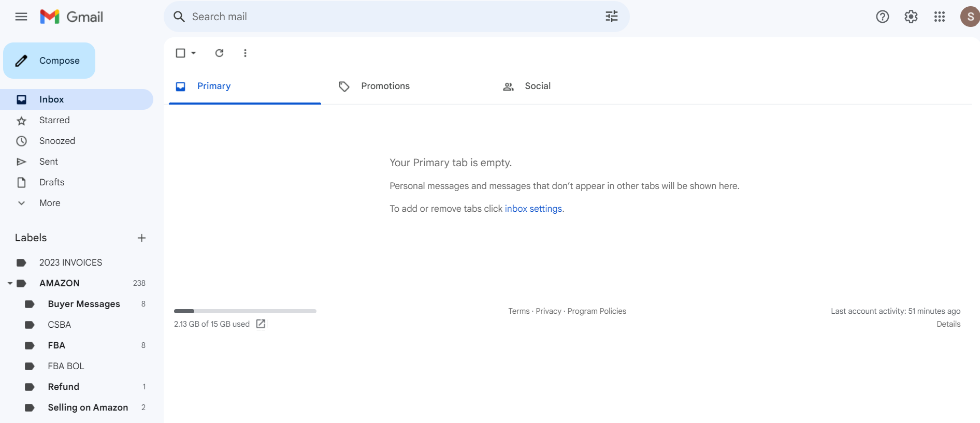Switch to the Primary tab

[x=245, y=86]
